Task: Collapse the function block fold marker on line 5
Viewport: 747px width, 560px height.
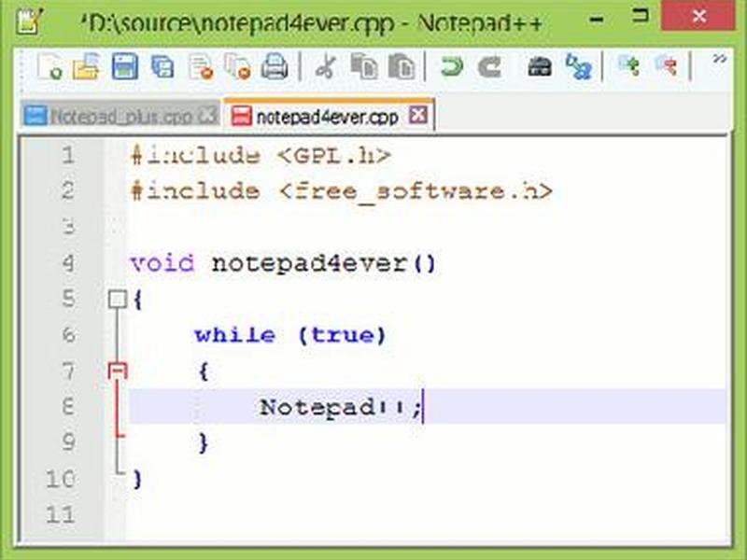Action: 118,299
